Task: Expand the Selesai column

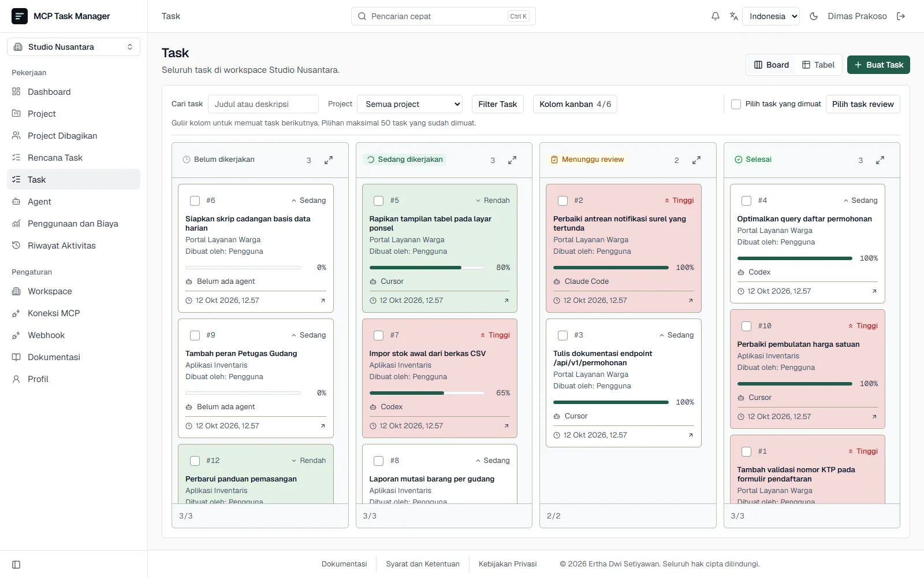Action: (x=880, y=160)
